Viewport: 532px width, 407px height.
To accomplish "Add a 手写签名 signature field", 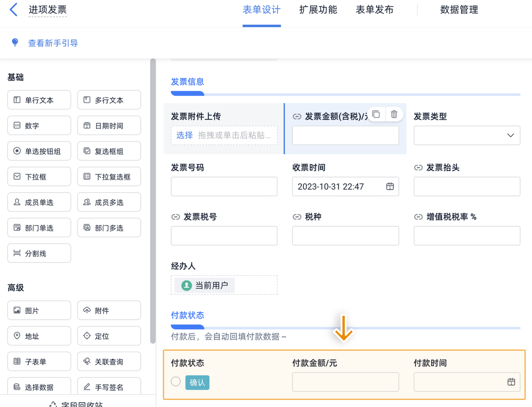I will pyautogui.click(x=109, y=387).
